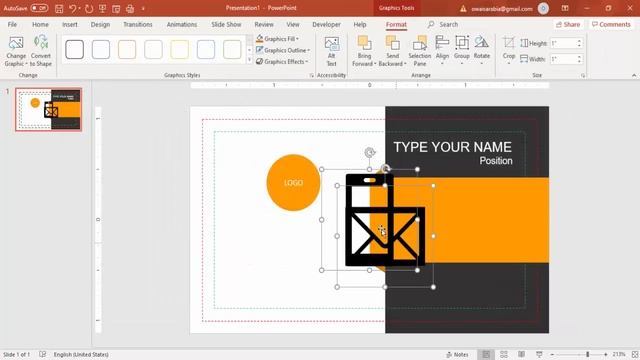Toggle the Notes pane

click(x=457, y=354)
